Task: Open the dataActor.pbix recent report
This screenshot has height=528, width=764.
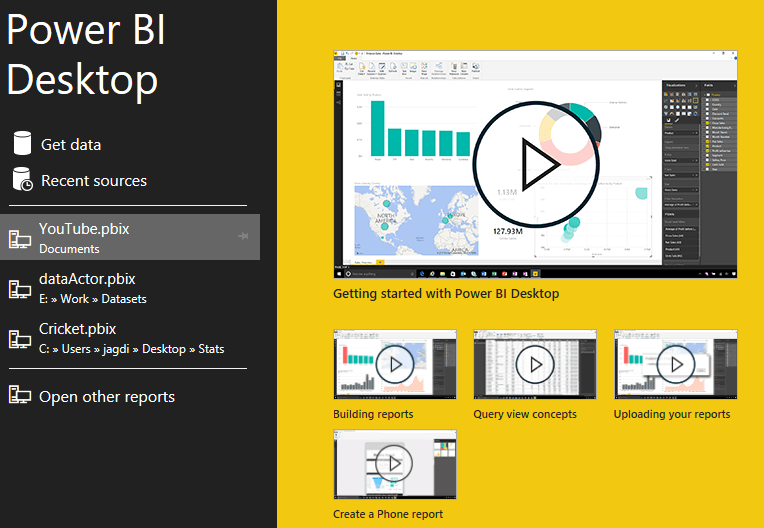Action: (130, 288)
